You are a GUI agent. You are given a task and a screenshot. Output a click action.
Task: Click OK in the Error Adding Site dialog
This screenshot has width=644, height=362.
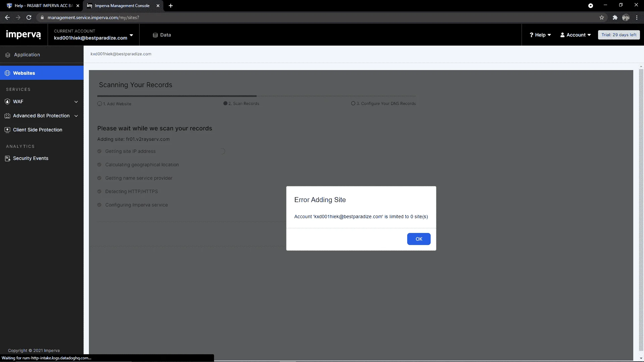coord(419,239)
